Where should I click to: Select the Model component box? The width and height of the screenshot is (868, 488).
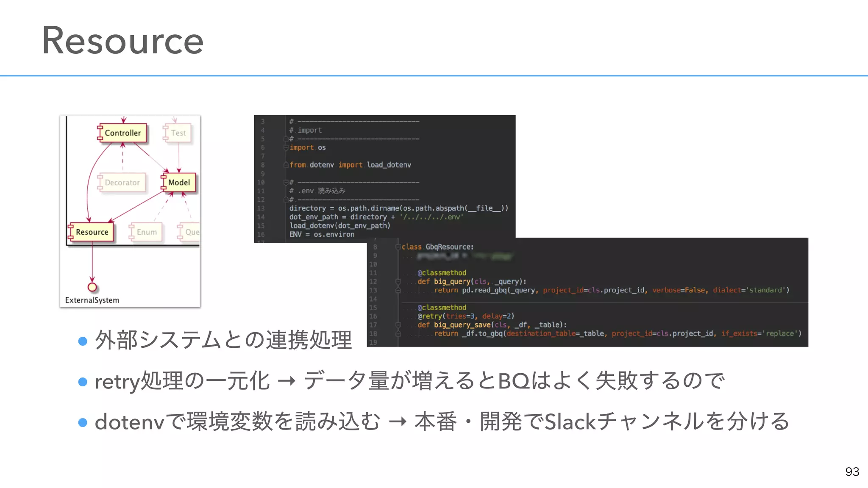(x=178, y=183)
